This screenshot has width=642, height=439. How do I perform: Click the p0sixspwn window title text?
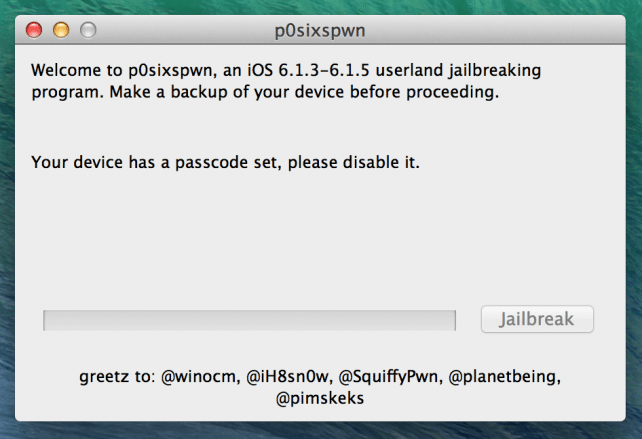(x=320, y=30)
